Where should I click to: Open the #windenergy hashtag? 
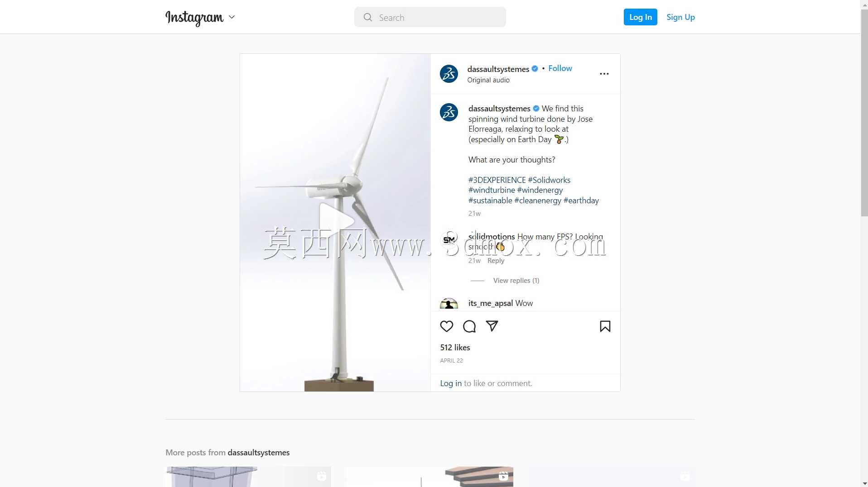(540, 190)
